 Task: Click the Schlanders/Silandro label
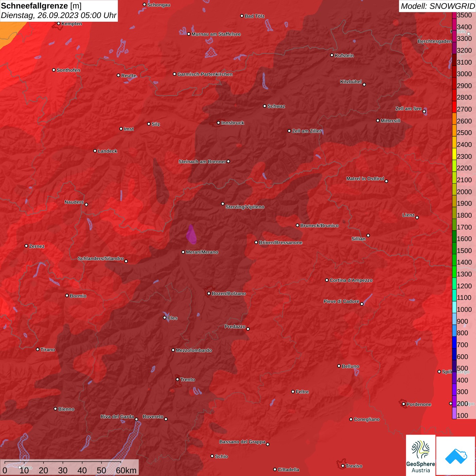point(101,258)
